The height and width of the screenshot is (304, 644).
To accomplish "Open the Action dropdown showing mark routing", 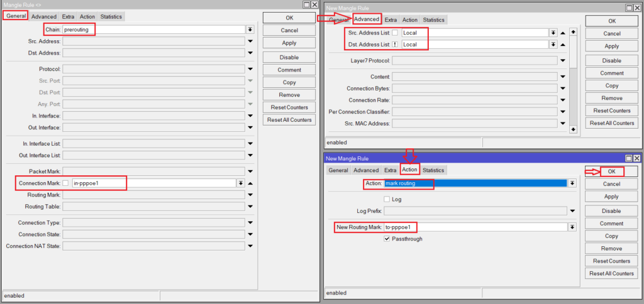I will pyautogui.click(x=572, y=183).
